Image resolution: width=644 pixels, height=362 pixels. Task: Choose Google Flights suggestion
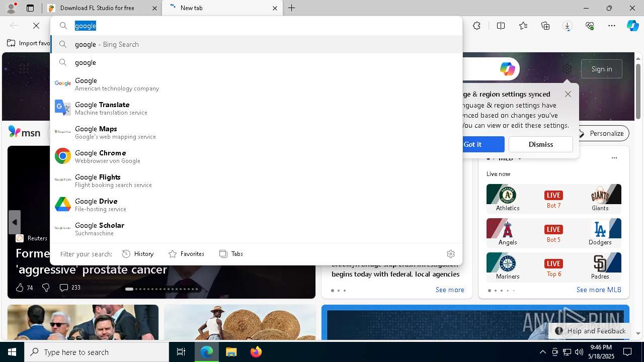point(256,180)
